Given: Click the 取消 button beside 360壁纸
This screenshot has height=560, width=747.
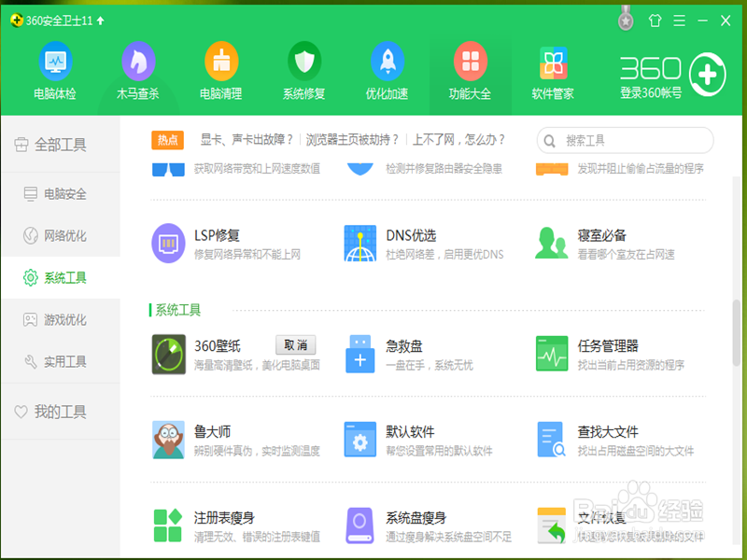Looking at the screenshot, I should pyautogui.click(x=295, y=344).
